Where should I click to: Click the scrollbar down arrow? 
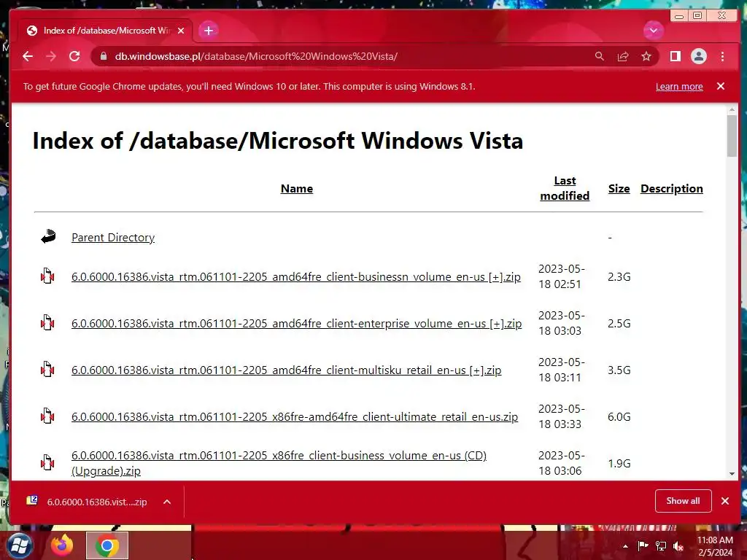tap(732, 474)
